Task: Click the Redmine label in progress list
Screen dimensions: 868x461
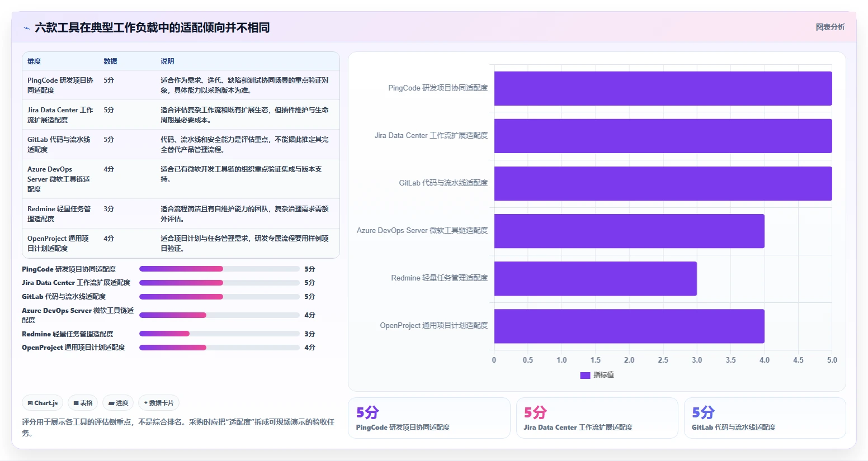Action: [x=67, y=334]
